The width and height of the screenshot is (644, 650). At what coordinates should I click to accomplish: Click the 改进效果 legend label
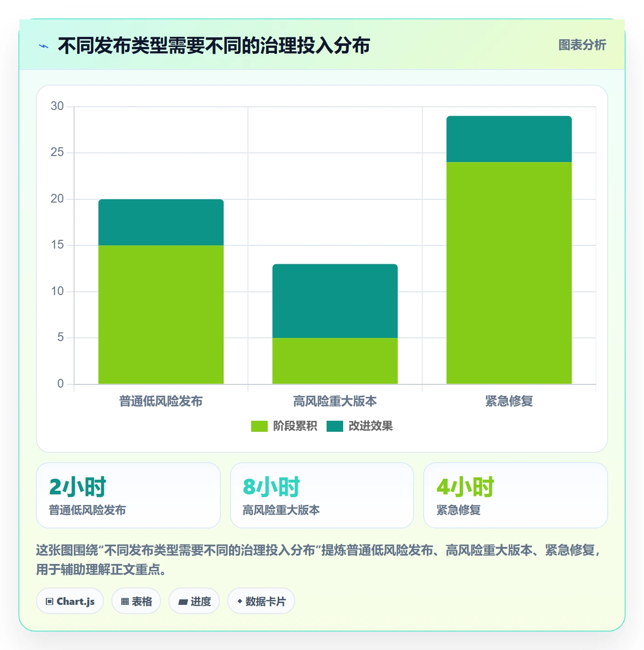pos(371,426)
